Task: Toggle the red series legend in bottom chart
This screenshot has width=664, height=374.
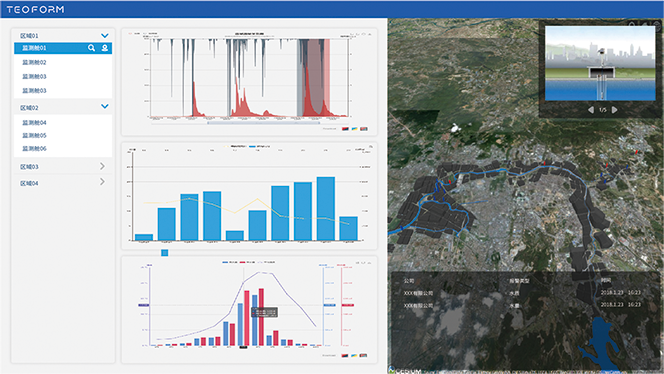Action: pyautogui.click(x=248, y=262)
